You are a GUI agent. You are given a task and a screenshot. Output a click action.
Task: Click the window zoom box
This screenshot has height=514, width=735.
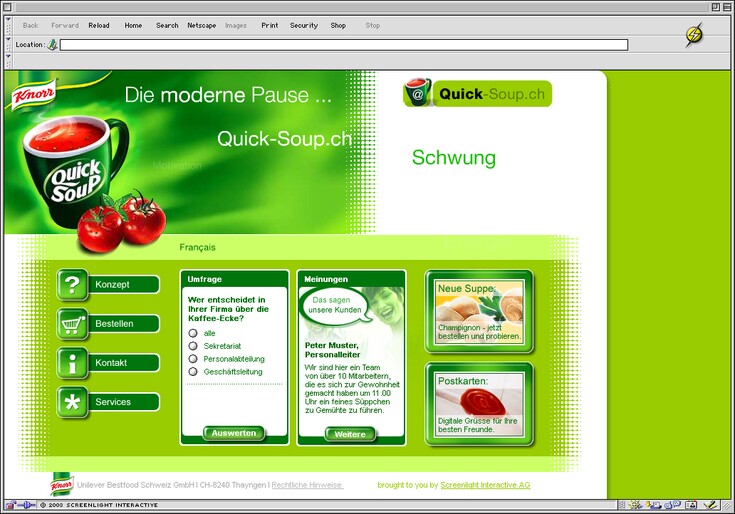click(716, 7)
